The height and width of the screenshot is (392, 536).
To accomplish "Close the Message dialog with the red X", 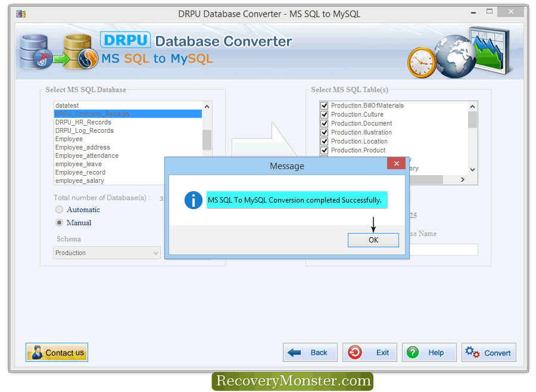I will (396, 163).
